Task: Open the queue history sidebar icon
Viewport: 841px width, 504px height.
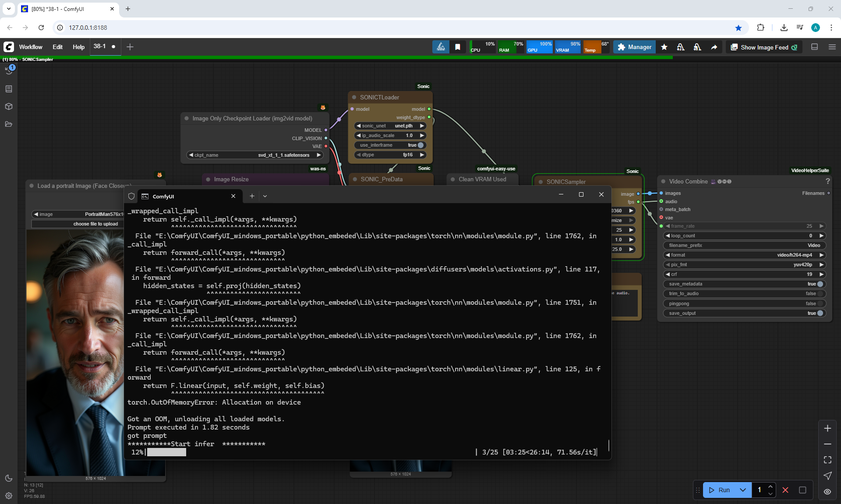Action: click(9, 71)
